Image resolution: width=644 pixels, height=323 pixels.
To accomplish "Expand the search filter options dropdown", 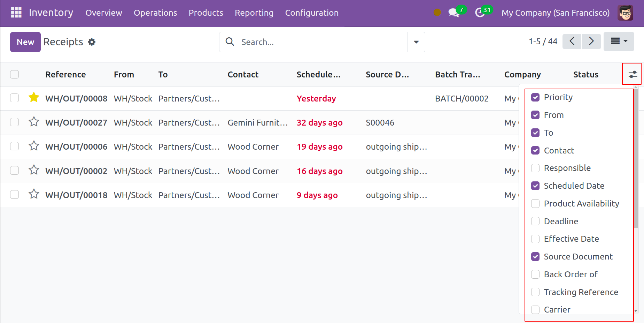I will point(416,42).
